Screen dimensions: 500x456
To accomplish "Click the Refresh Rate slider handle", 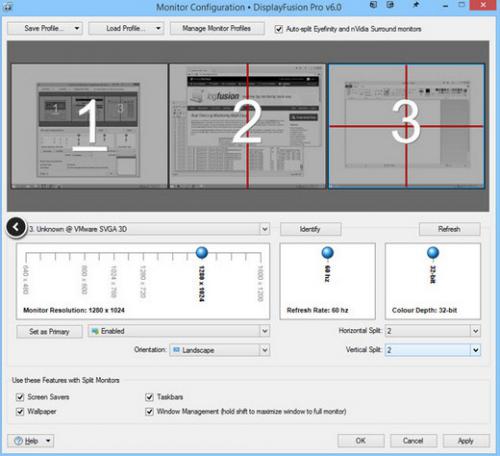I will [x=327, y=253].
